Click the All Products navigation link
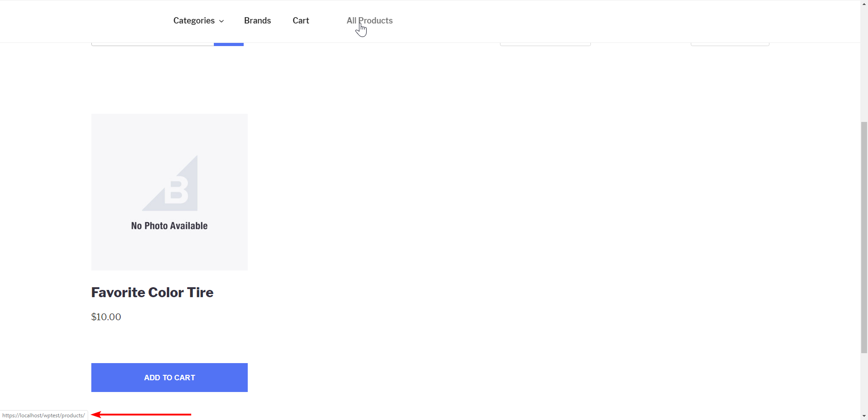Screen dimensions: 868x420 (x=369, y=21)
